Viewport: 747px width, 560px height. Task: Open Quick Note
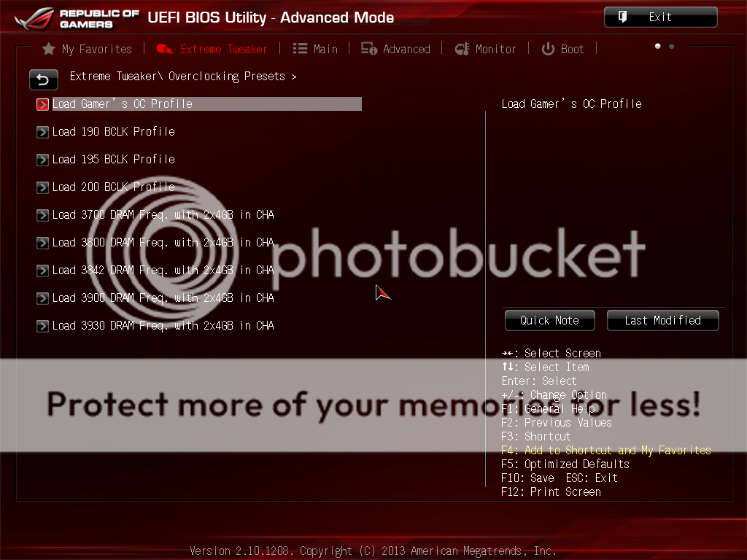(549, 320)
